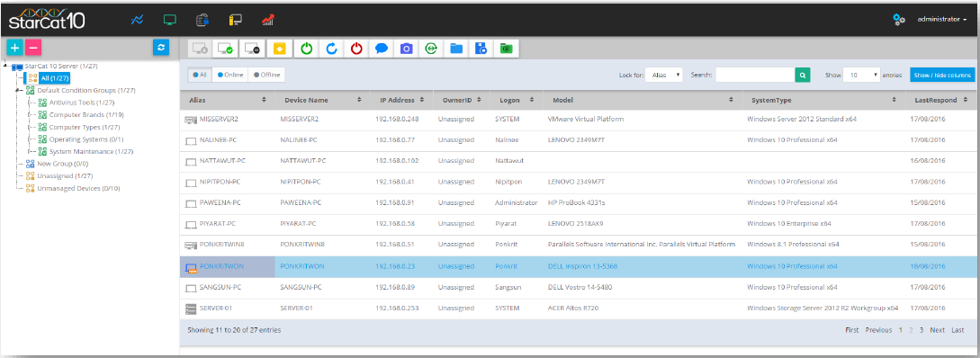Click the SERVER-01 server icon
The height and width of the screenshot is (358, 980).
192,308
